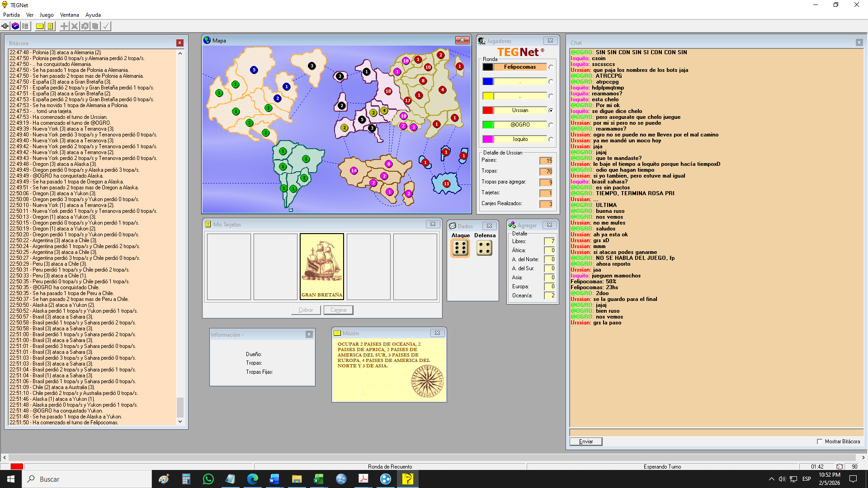The image size is (868, 488).
Task: Enable the Mostrar Bitácora checkbox
Action: click(x=820, y=441)
